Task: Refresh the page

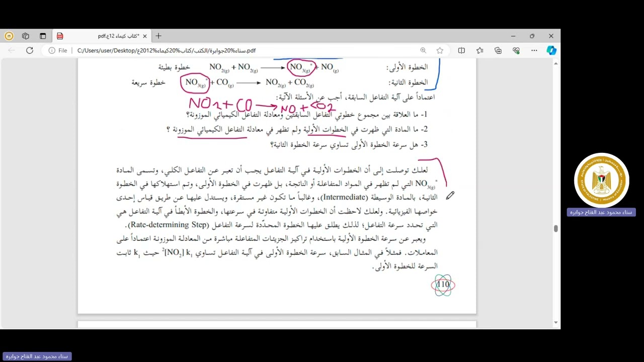Action: [x=30, y=50]
